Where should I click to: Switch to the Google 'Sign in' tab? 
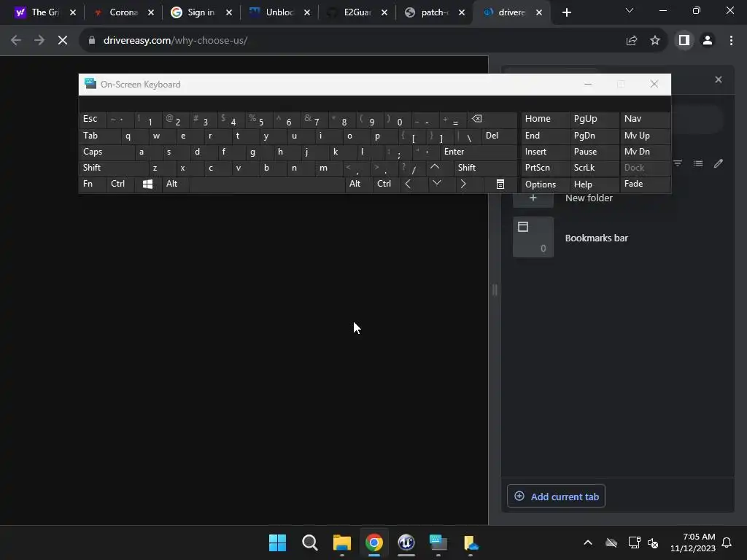coord(194,12)
